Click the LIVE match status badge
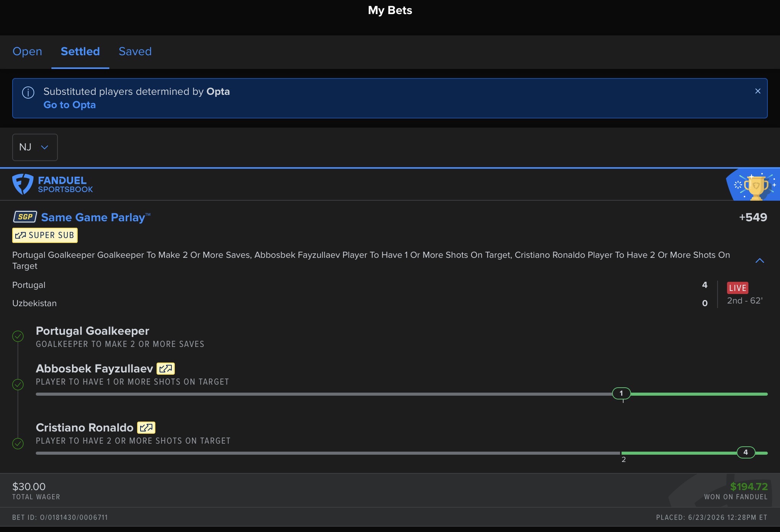The image size is (780, 532). click(738, 288)
